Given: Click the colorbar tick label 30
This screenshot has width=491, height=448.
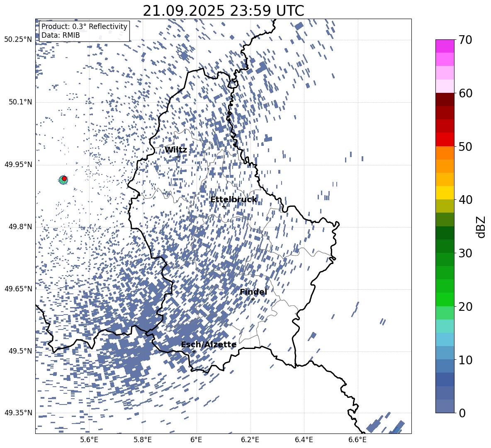Looking at the screenshot, I should (x=465, y=253).
